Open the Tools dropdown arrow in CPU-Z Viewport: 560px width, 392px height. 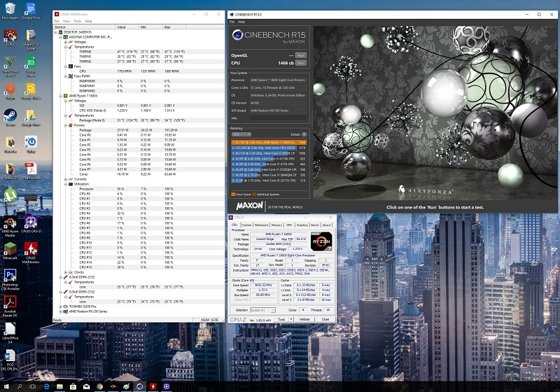[291, 318]
